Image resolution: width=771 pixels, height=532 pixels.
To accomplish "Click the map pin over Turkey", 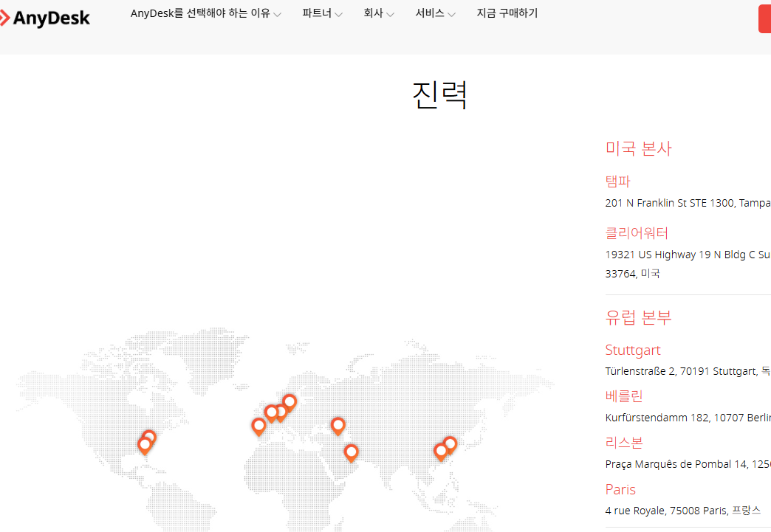I will tap(337, 426).
